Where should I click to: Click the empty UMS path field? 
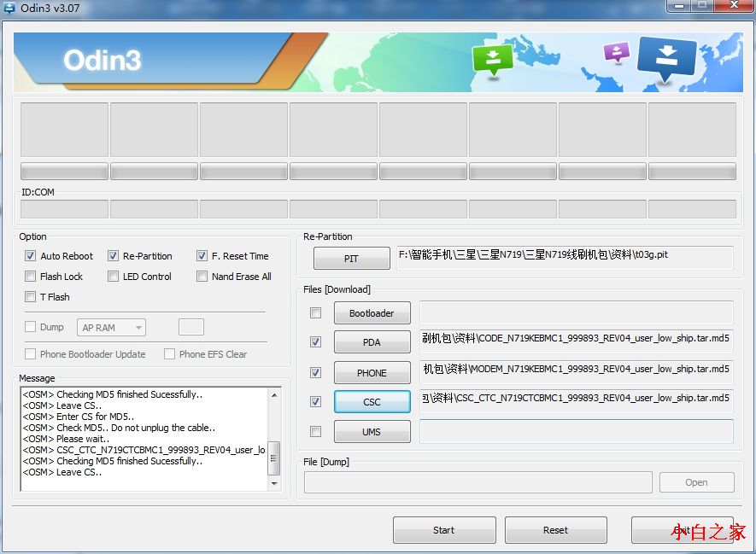click(576, 432)
